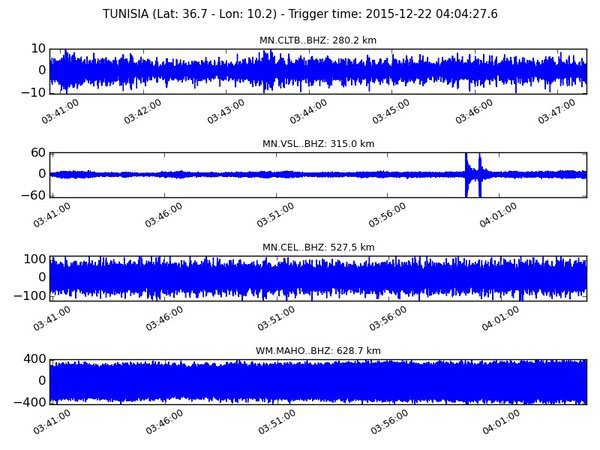Click the 03:51:00 tick label under the VSL plot
This screenshot has width=600, height=450.
pyautogui.click(x=276, y=215)
